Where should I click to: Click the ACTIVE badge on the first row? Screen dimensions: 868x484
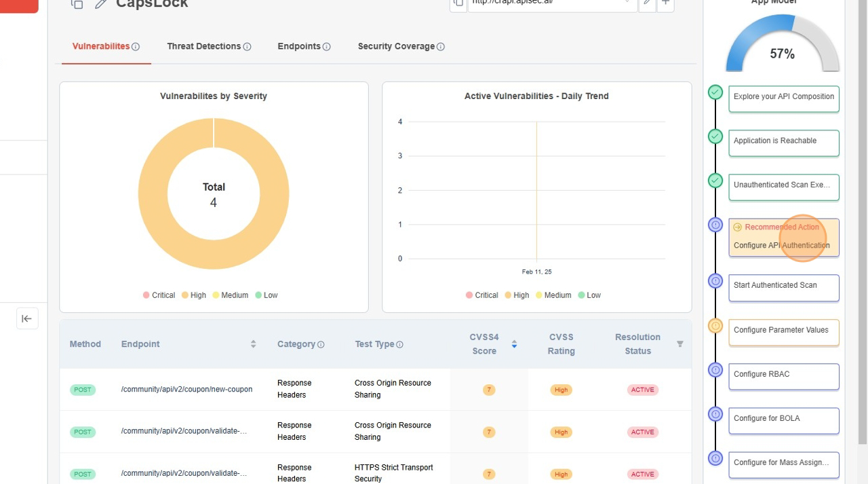642,389
